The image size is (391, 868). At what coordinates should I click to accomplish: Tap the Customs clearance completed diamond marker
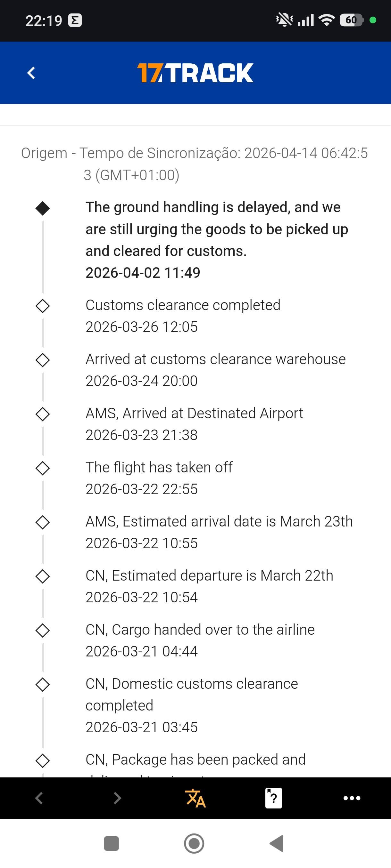click(43, 306)
